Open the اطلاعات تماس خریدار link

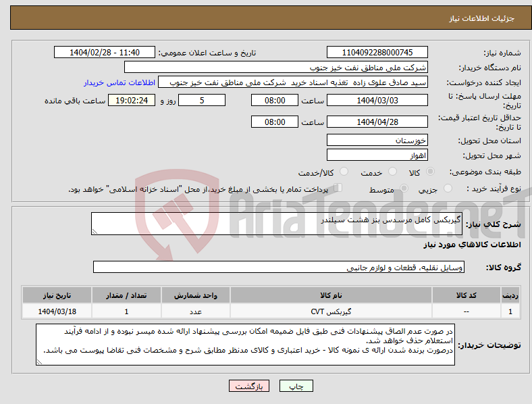(x=119, y=82)
